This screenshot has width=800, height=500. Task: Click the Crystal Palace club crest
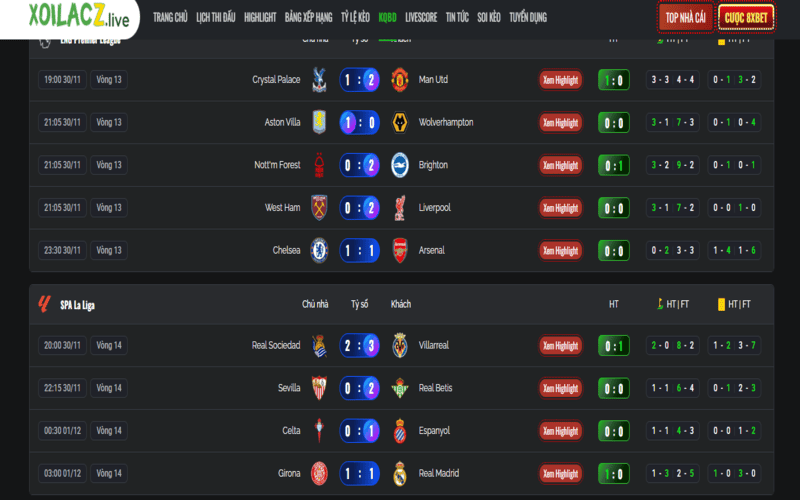click(319, 80)
